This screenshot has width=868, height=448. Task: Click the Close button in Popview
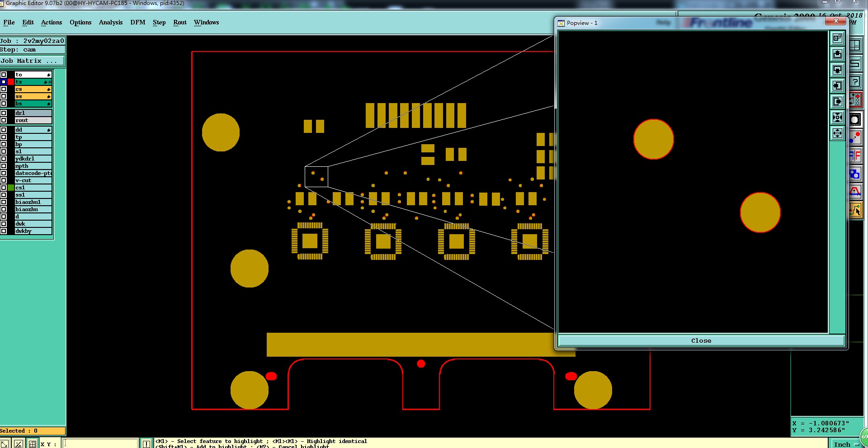tap(701, 340)
